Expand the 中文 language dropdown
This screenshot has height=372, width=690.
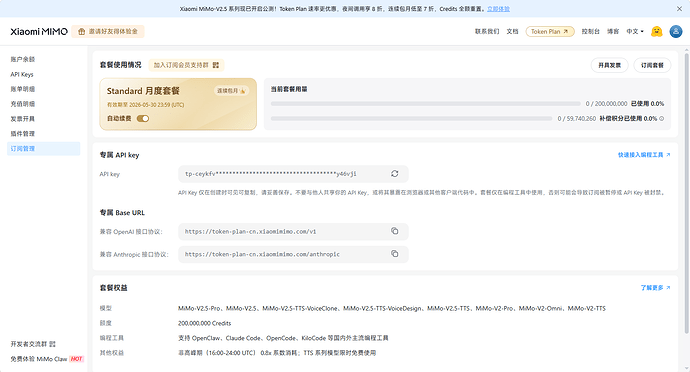[635, 32]
